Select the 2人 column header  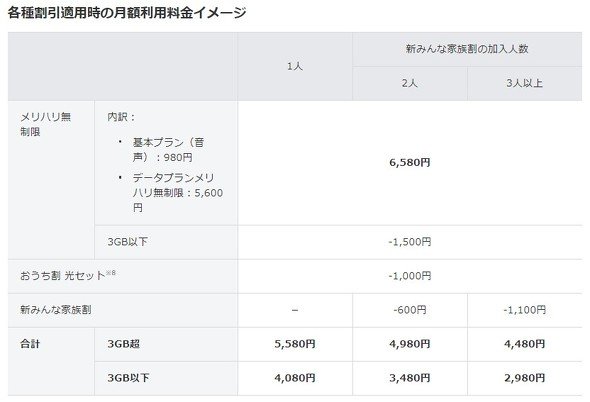[x=409, y=83]
